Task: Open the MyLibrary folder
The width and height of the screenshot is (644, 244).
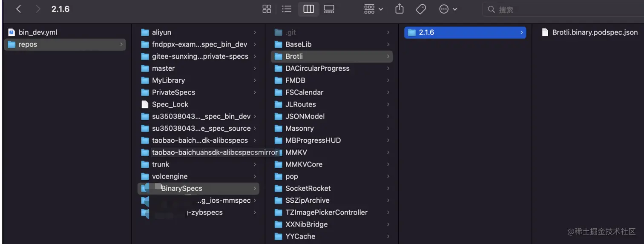Action: 198,80
